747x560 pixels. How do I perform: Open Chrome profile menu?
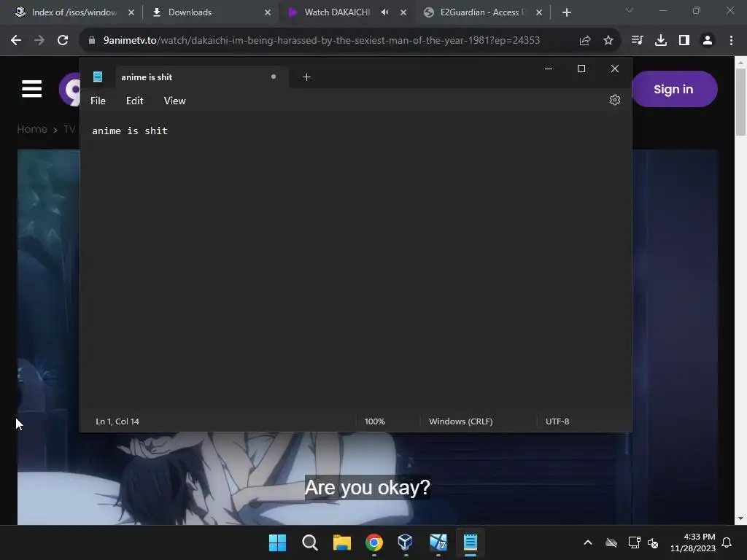pyautogui.click(x=708, y=41)
